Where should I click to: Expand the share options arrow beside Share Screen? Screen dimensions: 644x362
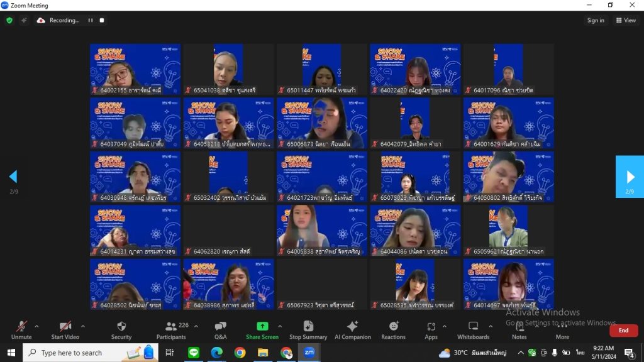click(x=280, y=326)
